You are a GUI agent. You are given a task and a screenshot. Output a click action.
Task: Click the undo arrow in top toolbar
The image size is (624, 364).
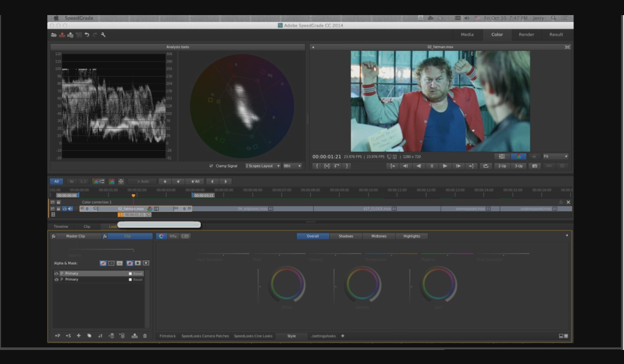87,35
